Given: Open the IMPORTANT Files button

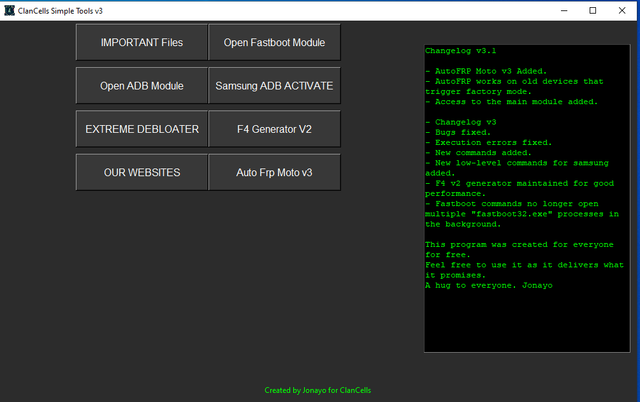Looking at the screenshot, I should click(142, 42).
